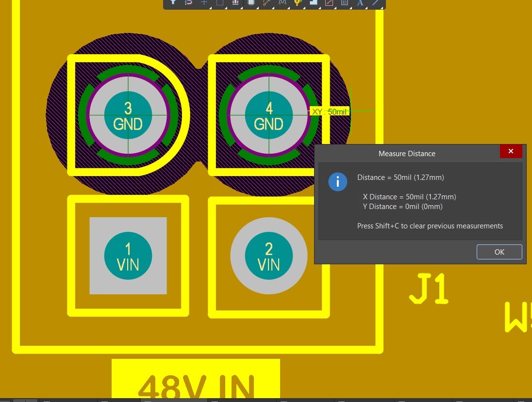Choose the move objects cross icon
532x402 pixels.
click(x=204, y=2)
